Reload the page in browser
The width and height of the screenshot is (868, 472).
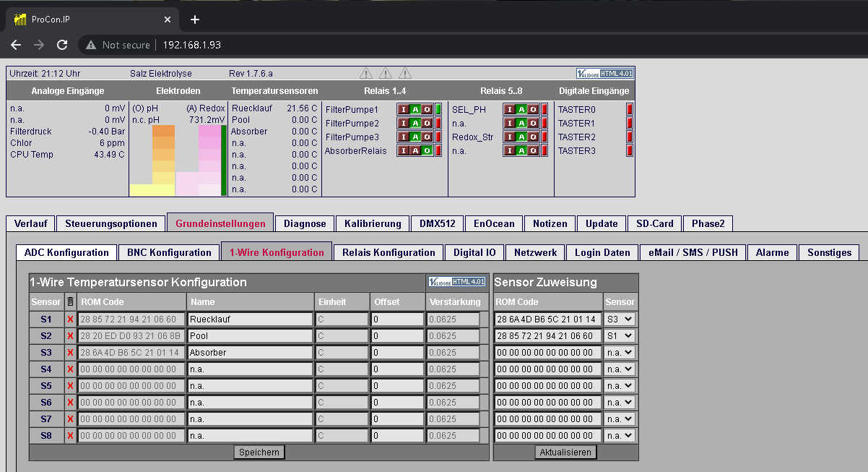coord(62,45)
